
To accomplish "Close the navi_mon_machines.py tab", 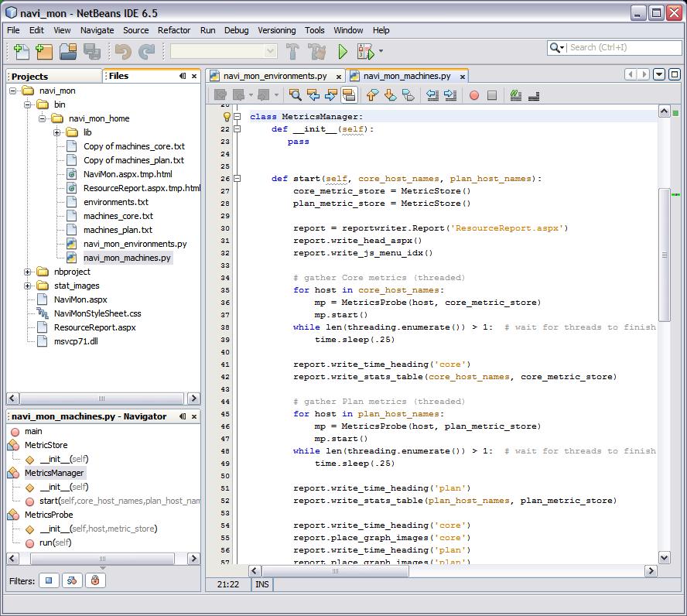I will tap(462, 77).
